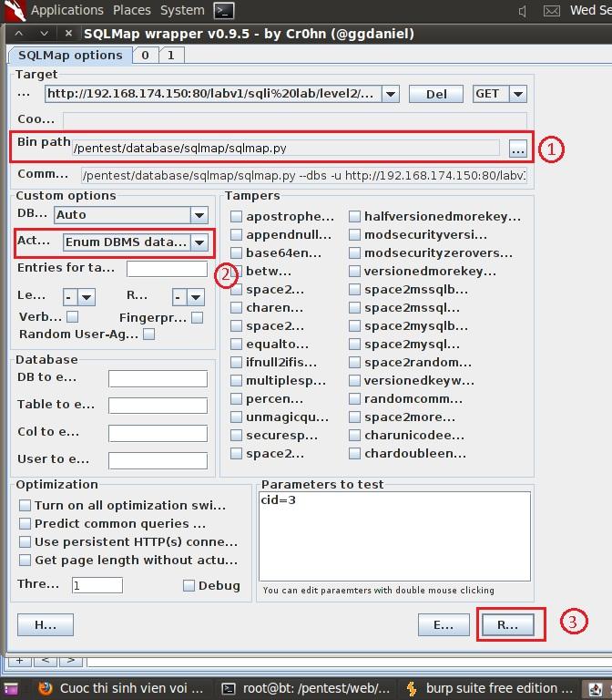Expand the target URL dropdown arrow

391,94
